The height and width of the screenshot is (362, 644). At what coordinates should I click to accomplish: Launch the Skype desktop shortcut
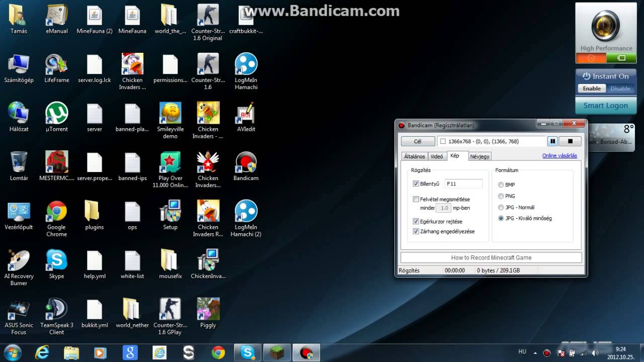pyautogui.click(x=57, y=264)
